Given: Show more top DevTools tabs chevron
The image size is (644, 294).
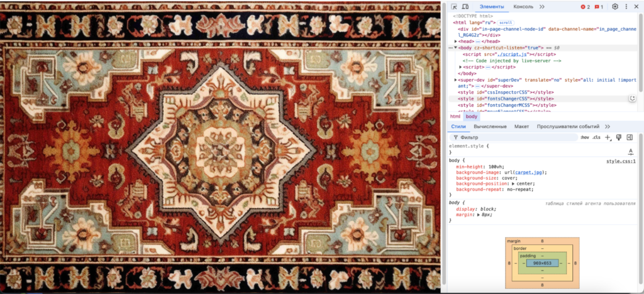Looking at the screenshot, I should coord(541,6).
